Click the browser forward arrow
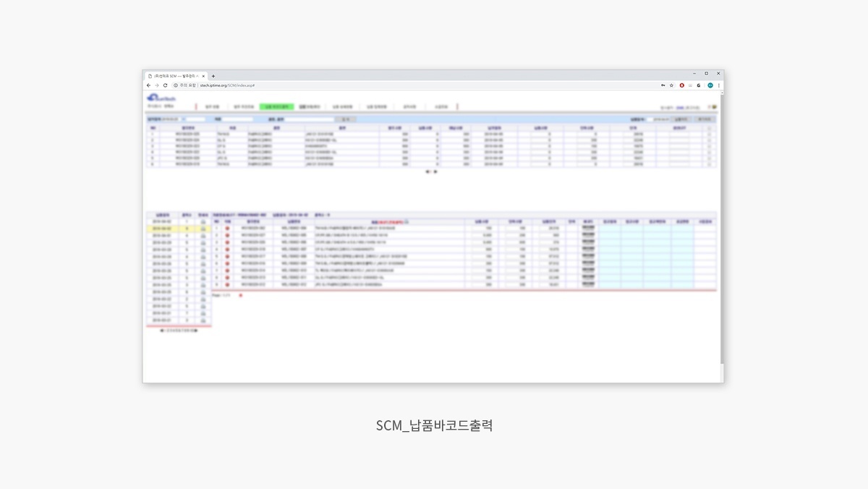 (x=156, y=85)
